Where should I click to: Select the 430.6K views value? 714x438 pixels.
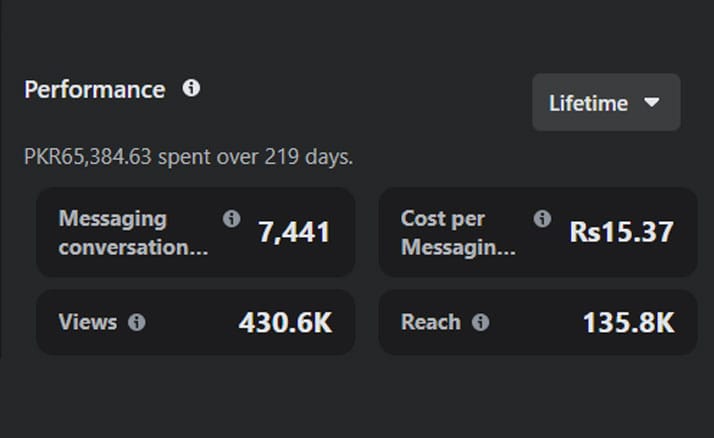(285, 323)
